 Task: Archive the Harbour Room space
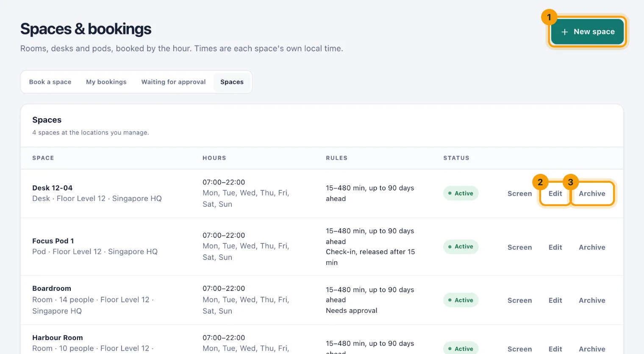(x=592, y=349)
